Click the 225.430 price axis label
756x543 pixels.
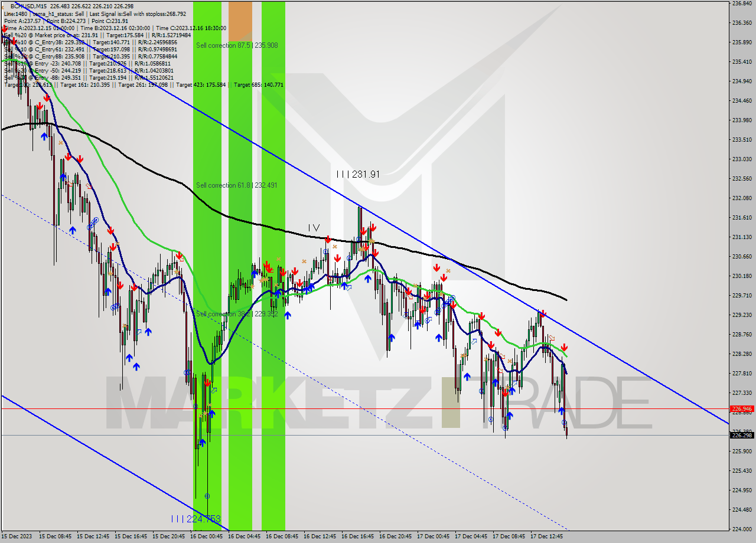click(742, 470)
